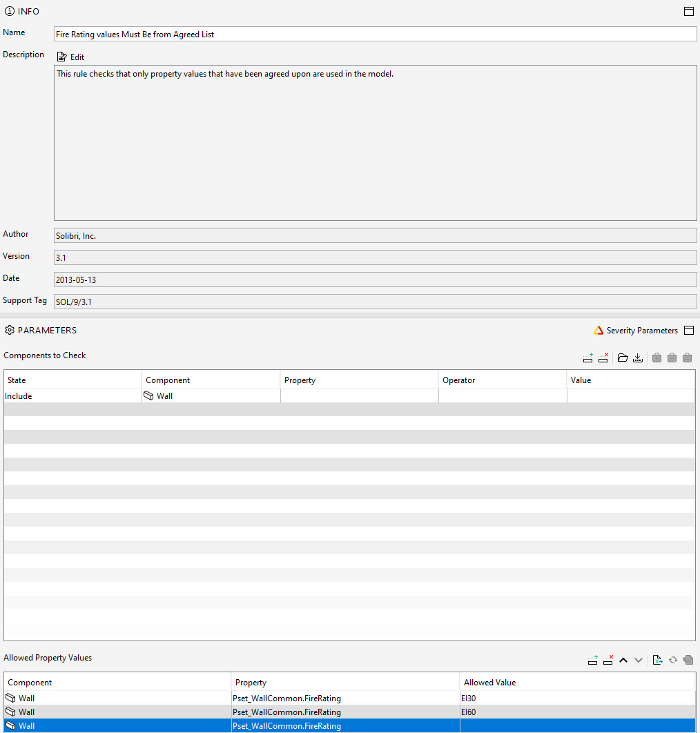Add a row to Allowed Property Values
Viewport: 700px width, 733px height.
(x=592, y=660)
